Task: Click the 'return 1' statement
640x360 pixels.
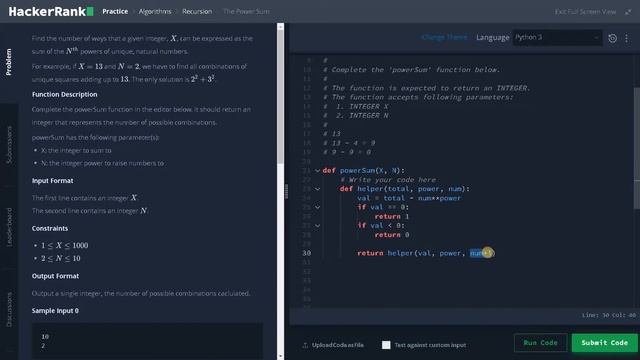Action: click(x=392, y=217)
